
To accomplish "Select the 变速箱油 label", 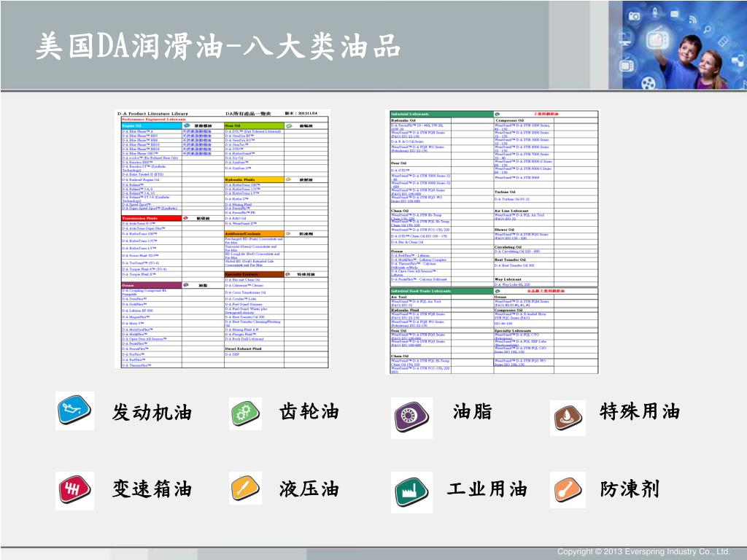I will coord(152,489).
